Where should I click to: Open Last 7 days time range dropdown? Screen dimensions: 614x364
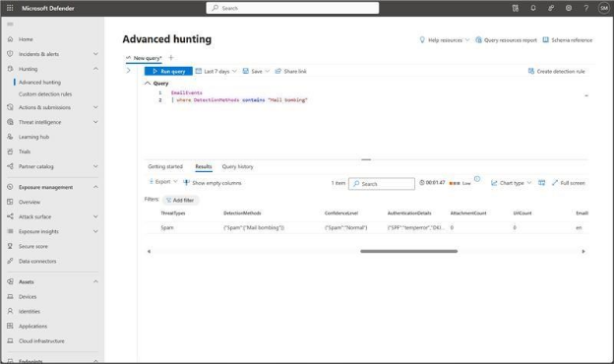[216, 71]
